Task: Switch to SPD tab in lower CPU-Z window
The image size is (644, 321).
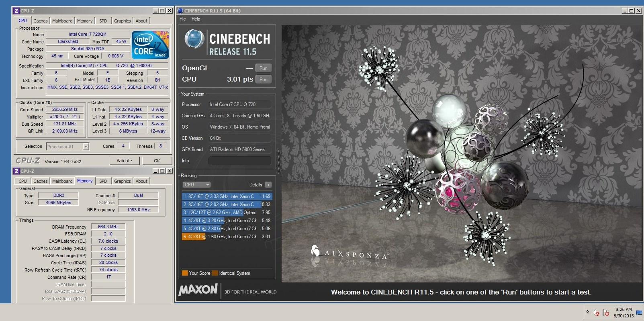Action: click(x=103, y=181)
